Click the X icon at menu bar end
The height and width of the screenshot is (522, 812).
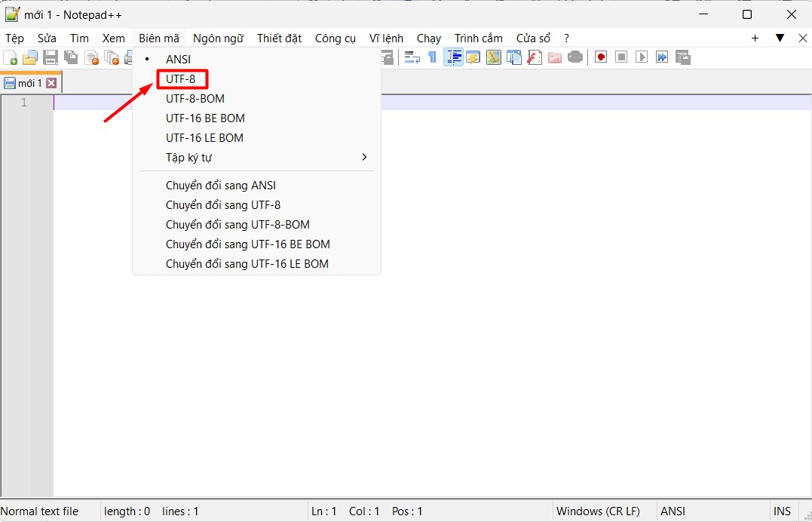pos(803,38)
